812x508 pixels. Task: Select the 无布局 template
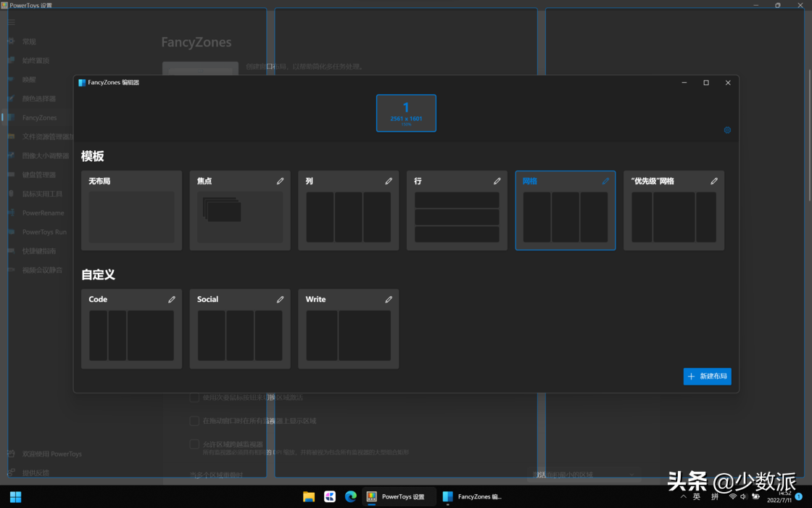131,210
